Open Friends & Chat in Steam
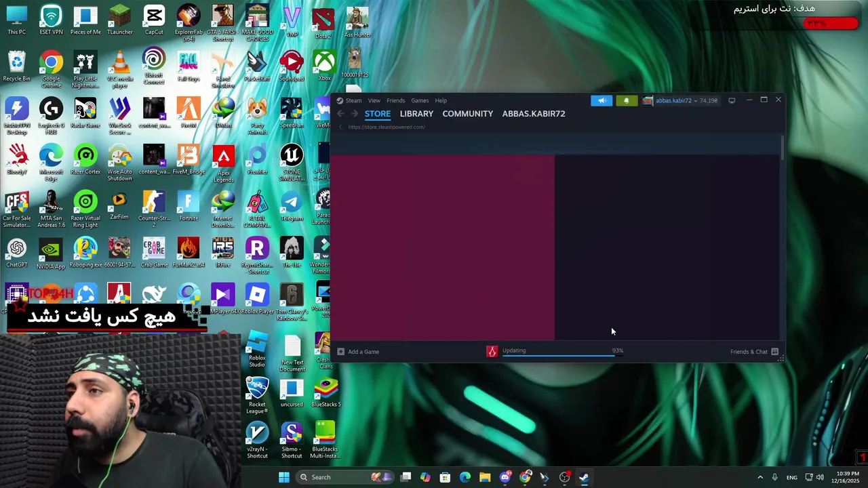Screen dimensions: 868x488 pos(754,352)
